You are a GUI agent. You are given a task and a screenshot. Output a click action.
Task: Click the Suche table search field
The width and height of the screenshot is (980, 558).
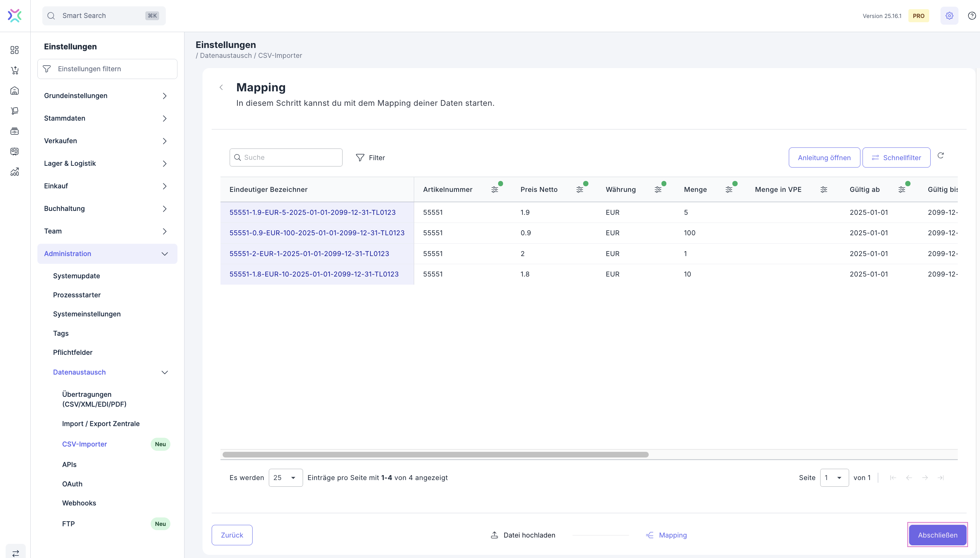pyautogui.click(x=286, y=158)
